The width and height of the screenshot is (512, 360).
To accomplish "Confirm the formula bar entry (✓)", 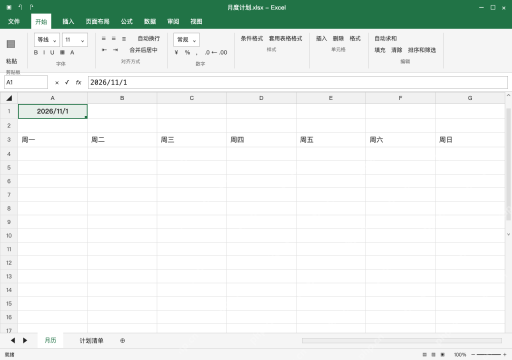I will click(67, 82).
